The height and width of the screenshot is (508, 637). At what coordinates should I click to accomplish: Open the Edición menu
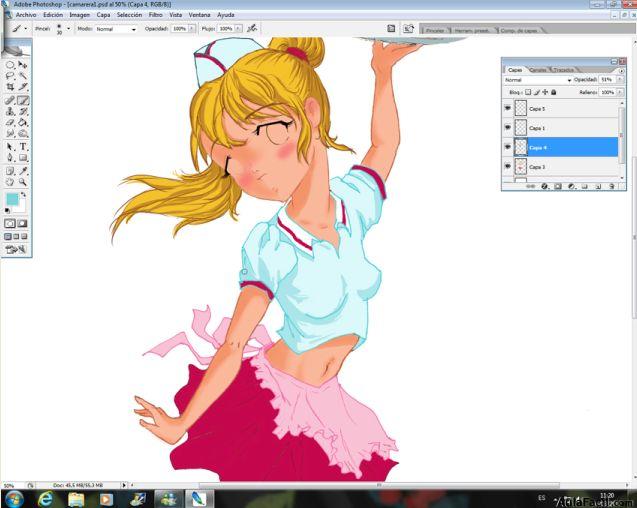point(53,15)
